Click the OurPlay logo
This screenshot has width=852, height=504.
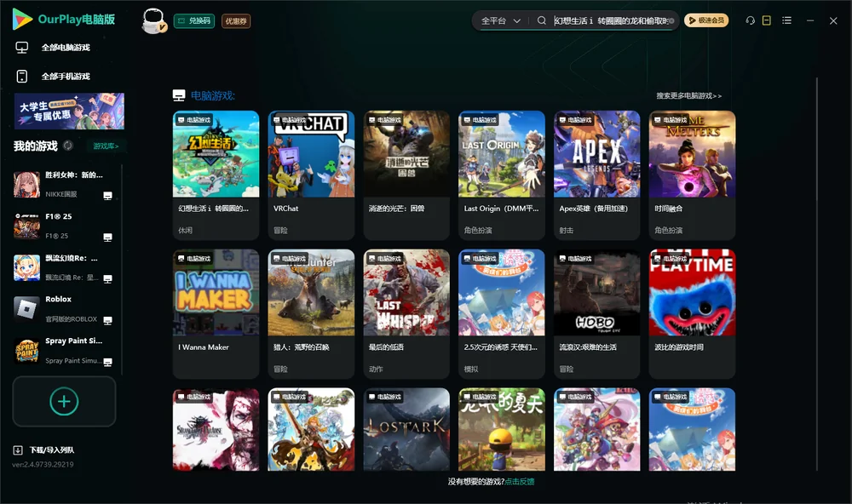(x=64, y=20)
